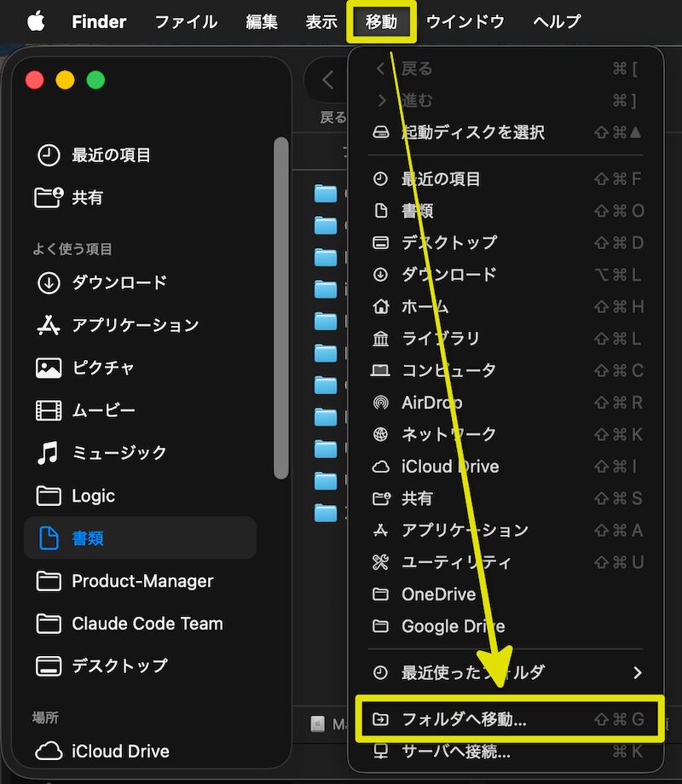Open Product-Manager folder in the sidebar
The height and width of the screenshot is (784, 682).
tap(141, 581)
